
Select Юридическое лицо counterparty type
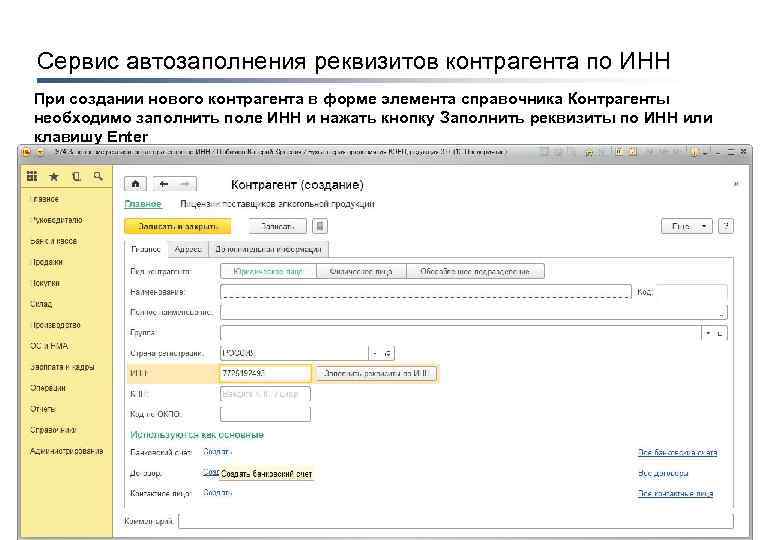[x=268, y=271]
